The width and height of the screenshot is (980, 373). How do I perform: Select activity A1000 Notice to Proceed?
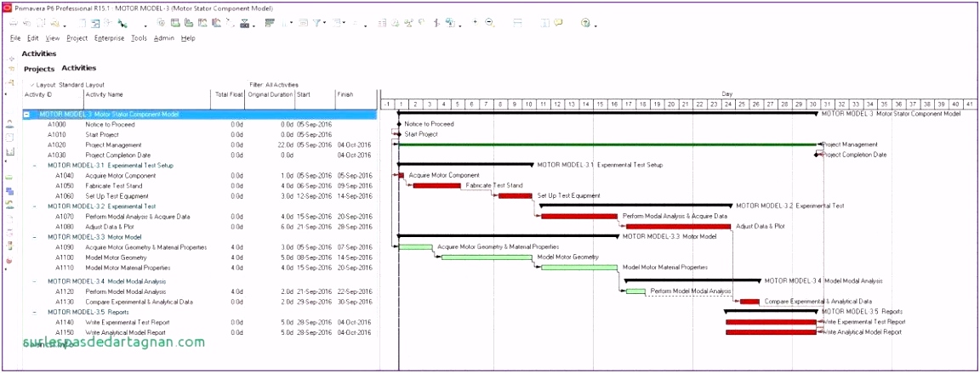[x=200, y=124]
